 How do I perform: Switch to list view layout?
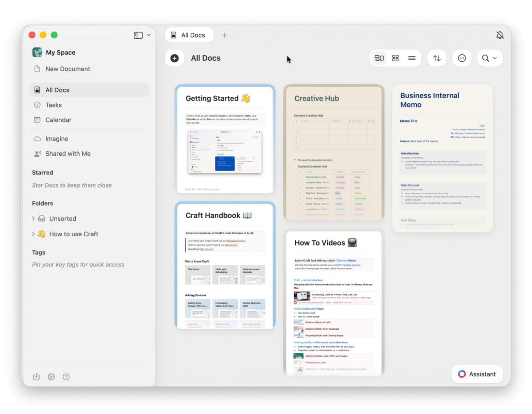point(412,58)
